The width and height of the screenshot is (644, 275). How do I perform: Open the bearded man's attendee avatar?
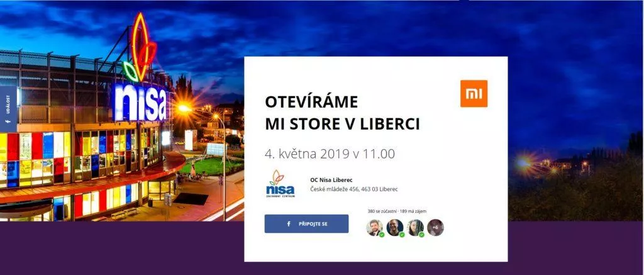pos(374,227)
